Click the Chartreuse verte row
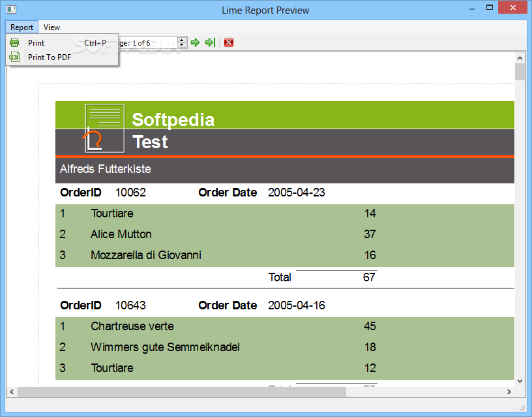This screenshot has height=417, width=532. pyautogui.click(x=285, y=326)
